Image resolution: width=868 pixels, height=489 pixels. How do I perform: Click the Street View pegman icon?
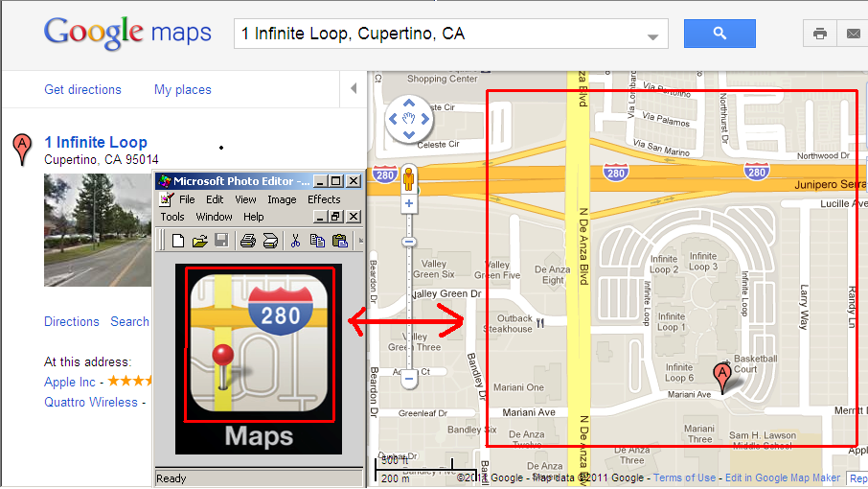(x=408, y=179)
